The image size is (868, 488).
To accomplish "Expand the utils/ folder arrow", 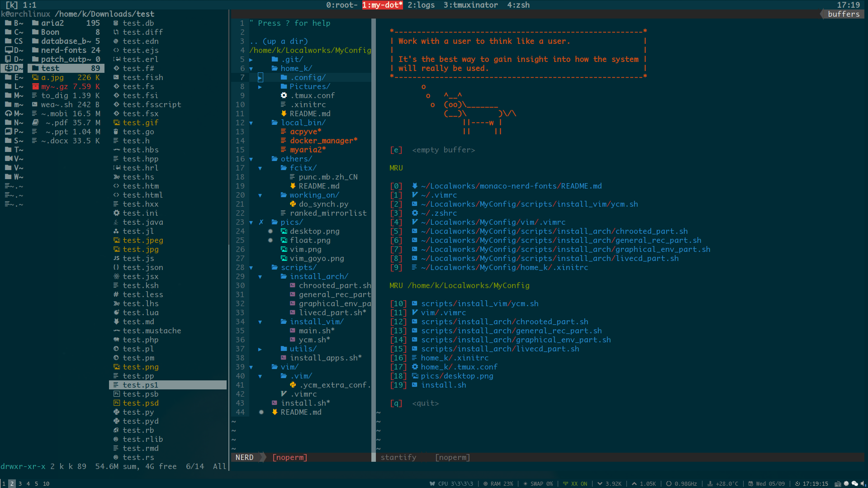I will click(260, 349).
